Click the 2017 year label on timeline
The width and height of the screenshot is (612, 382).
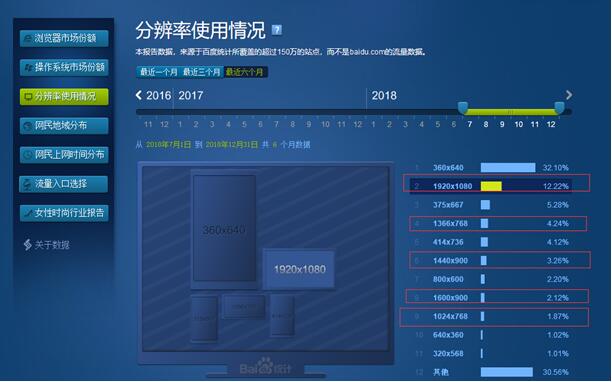190,96
